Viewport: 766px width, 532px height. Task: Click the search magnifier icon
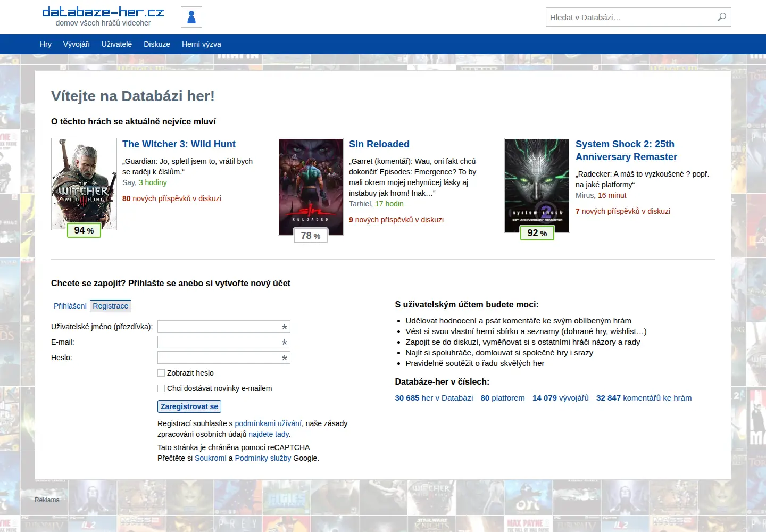click(x=722, y=17)
